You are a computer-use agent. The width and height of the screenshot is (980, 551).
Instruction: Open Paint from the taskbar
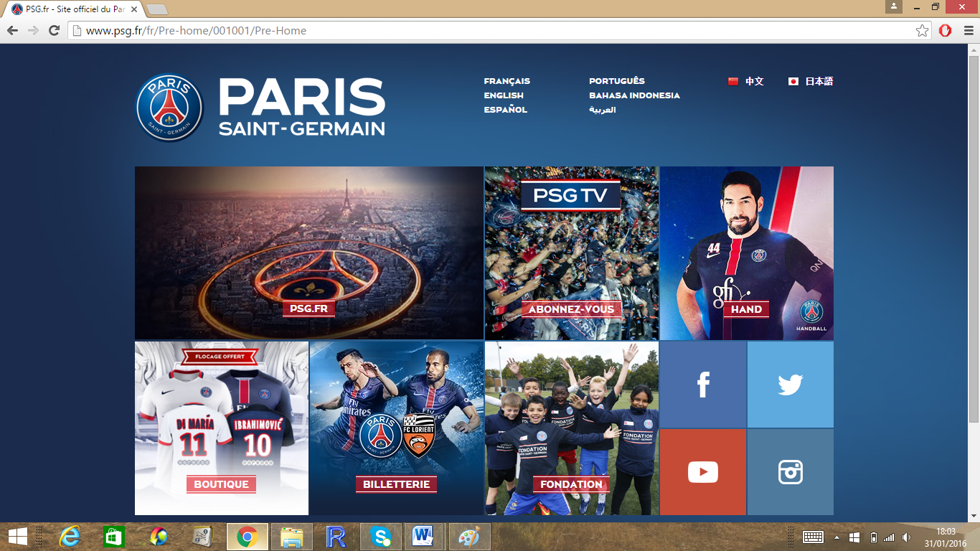pos(470,537)
